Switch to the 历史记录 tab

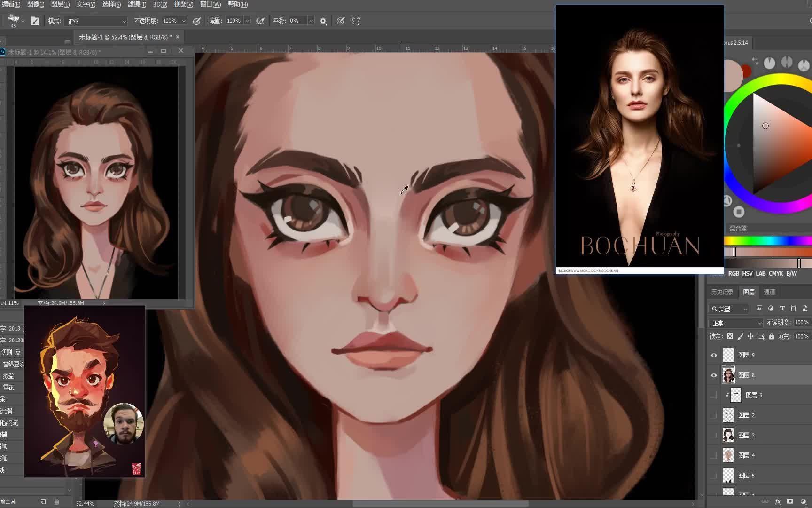coord(722,292)
